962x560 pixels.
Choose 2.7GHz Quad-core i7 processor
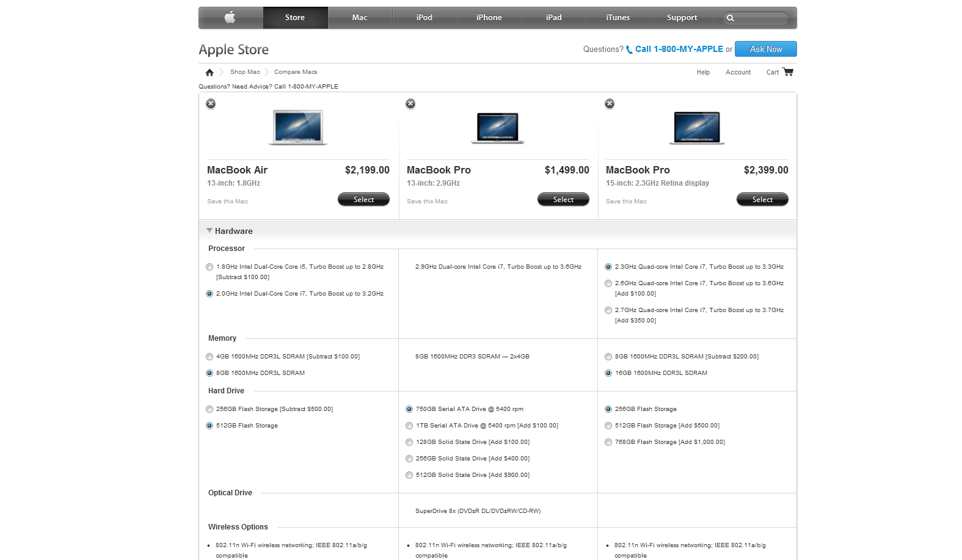point(608,310)
